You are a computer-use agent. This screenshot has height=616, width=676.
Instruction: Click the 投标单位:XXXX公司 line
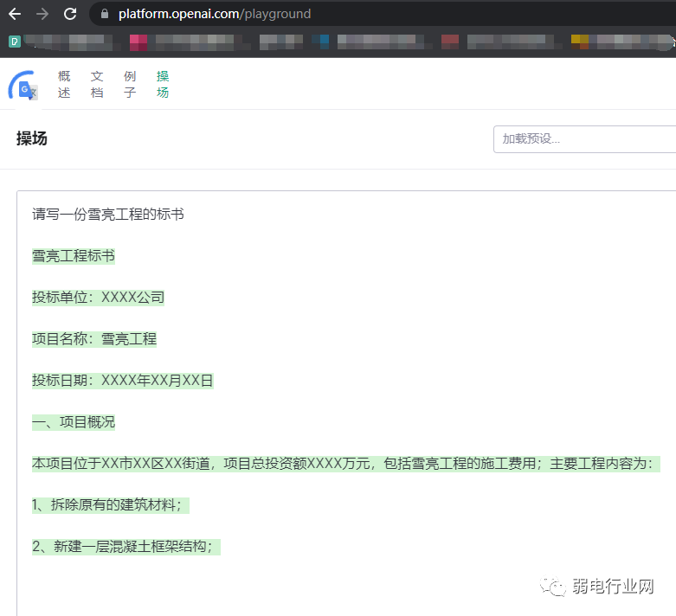pos(98,298)
